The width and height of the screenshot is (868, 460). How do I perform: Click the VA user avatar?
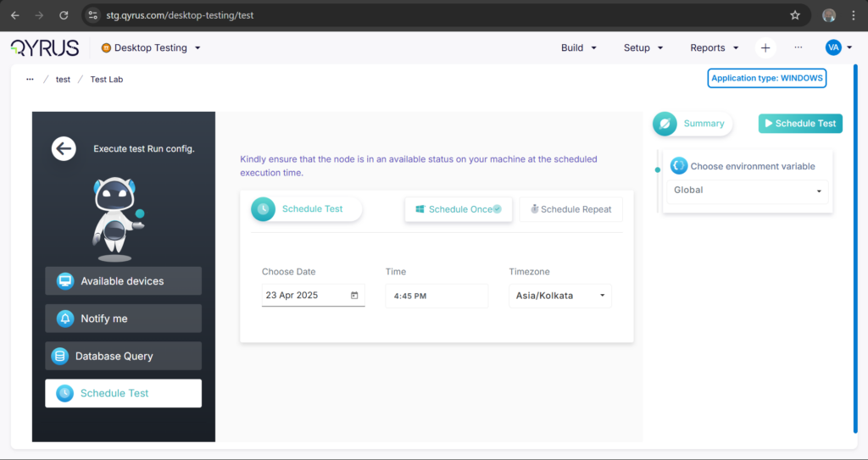[833, 48]
